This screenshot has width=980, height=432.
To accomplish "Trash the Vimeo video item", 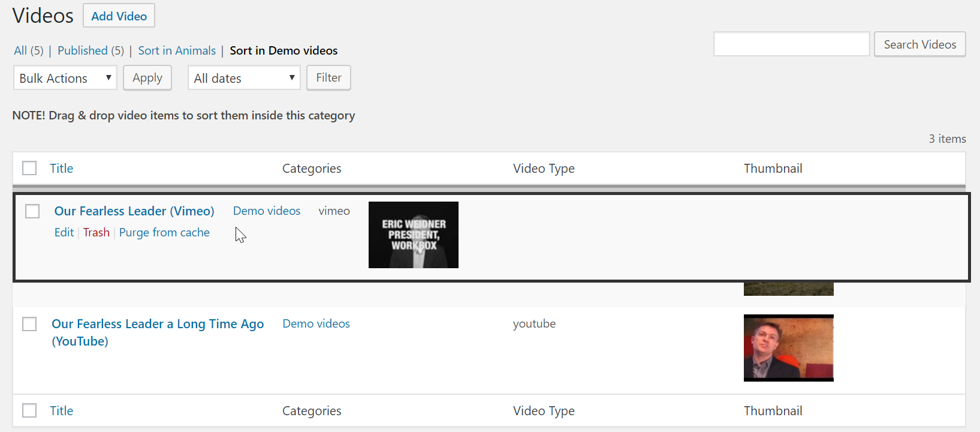I will [x=96, y=233].
